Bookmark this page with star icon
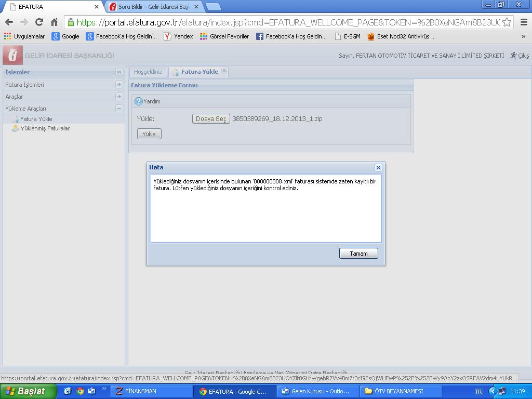The width and height of the screenshot is (532, 399). click(507, 22)
